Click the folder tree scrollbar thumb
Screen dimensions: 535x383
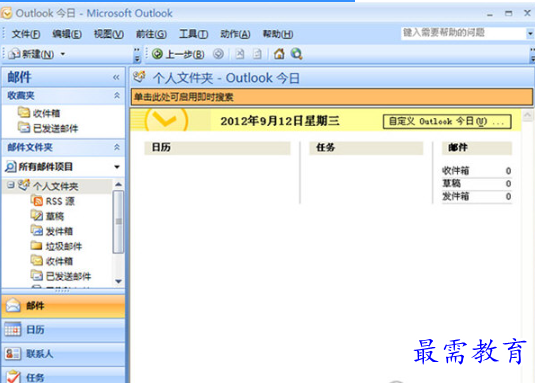[118, 222]
